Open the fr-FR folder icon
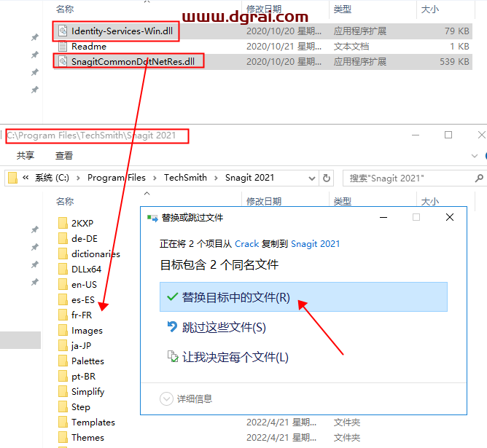 63,315
